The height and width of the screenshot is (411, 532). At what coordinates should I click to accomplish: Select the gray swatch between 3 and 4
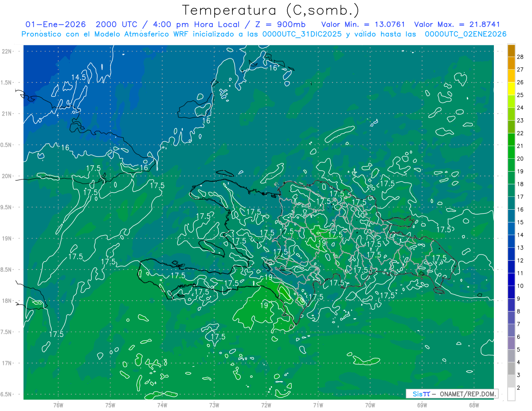click(511, 369)
